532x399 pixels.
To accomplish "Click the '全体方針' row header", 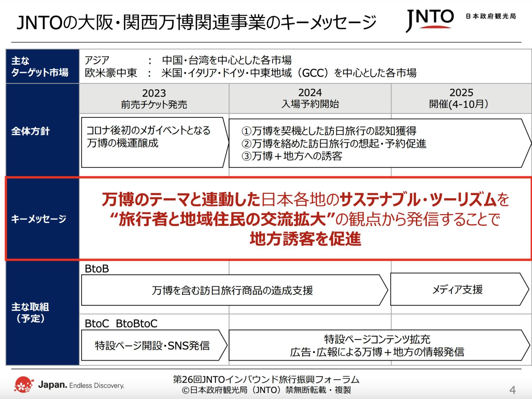I will pyautogui.click(x=43, y=130).
